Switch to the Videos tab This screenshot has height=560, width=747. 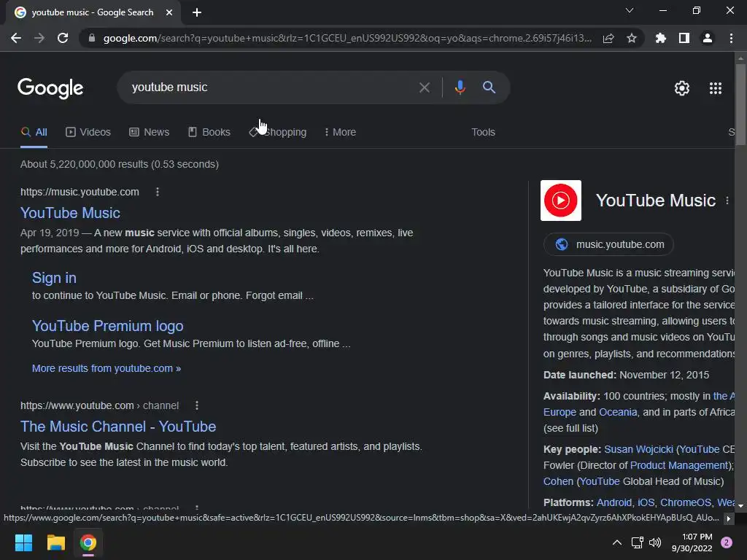pyautogui.click(x=88, y=133)
